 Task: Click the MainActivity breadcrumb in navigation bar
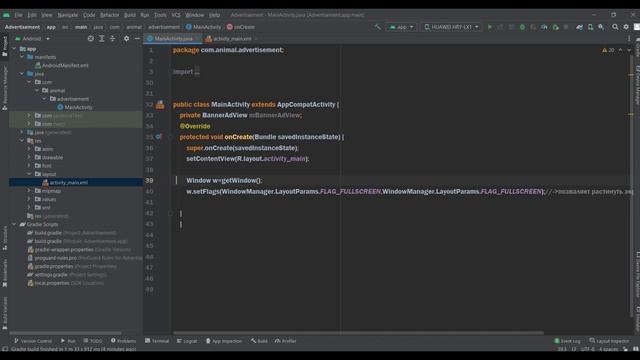coord(203,27)
